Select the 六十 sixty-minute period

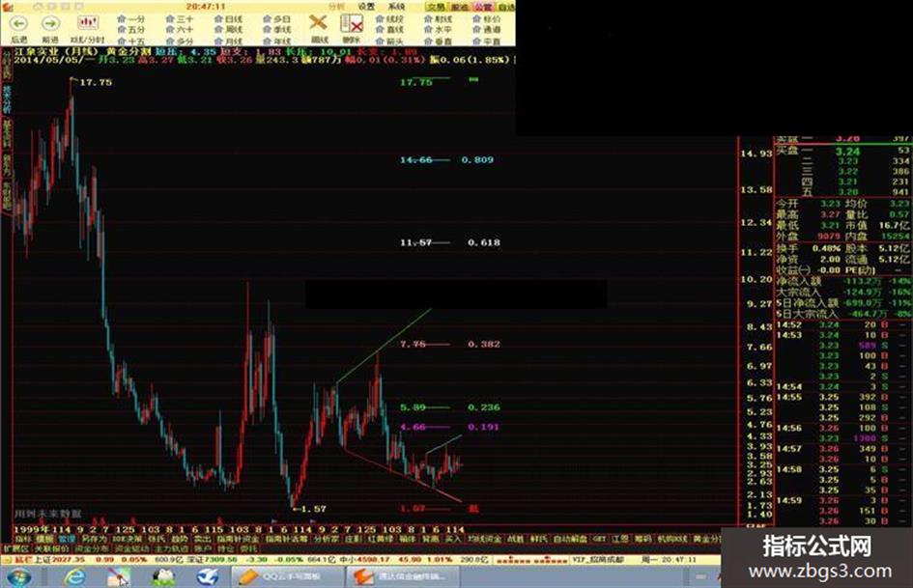click(x=180, y=30)
